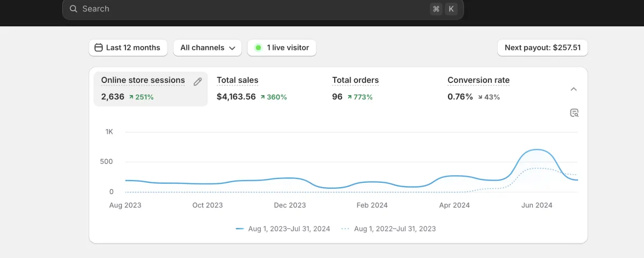Click the calendar icon in date filter
Image resolution: width=644 pixels, height=258 pixels.
click(x=98, y=47)
